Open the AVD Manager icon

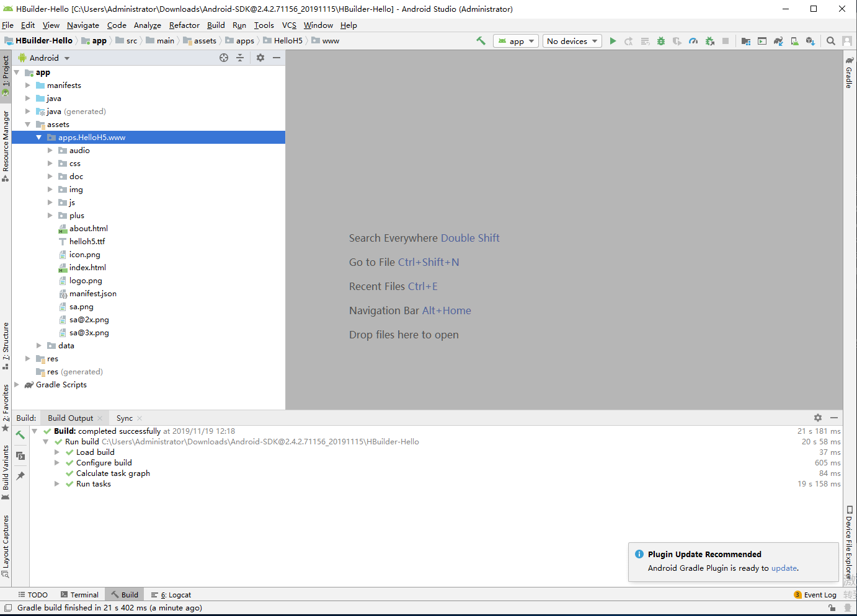(794, 41)
